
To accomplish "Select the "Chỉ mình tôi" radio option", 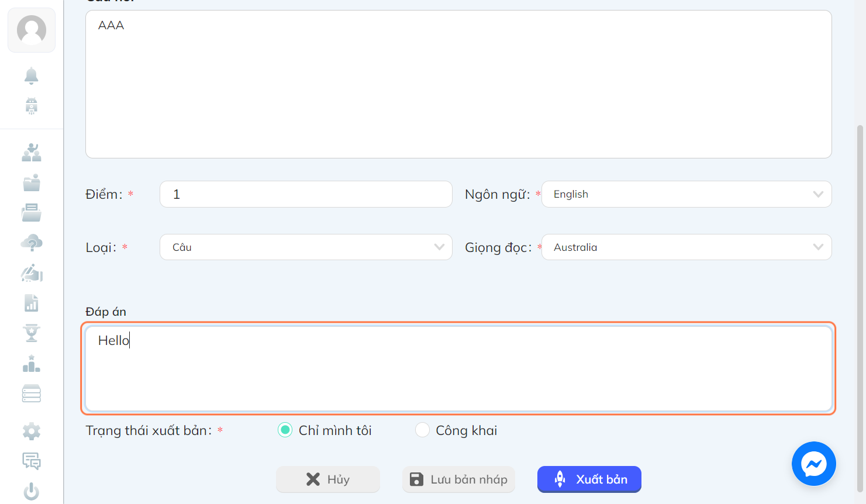I will [285, 430].
